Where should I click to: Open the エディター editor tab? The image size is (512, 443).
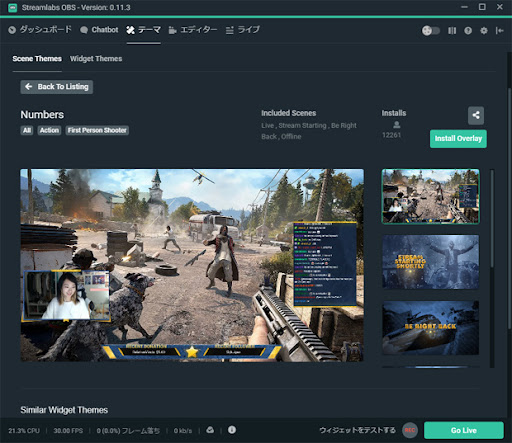point(193,30)
